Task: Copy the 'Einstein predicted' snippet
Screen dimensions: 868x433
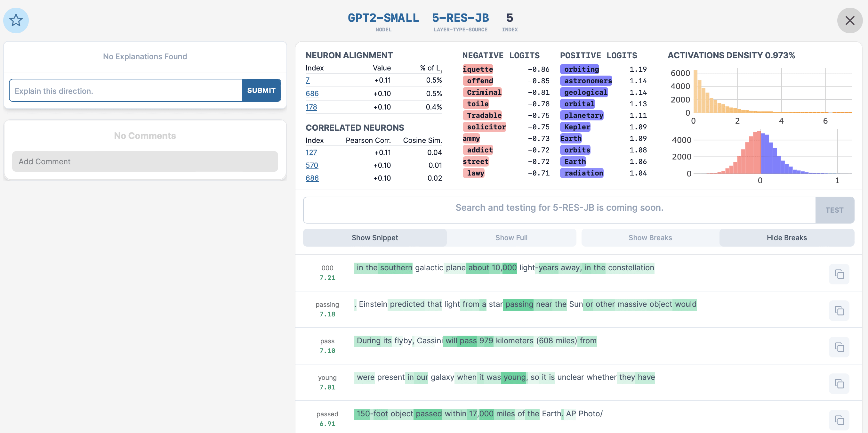Action: click(x=839, y=311)
